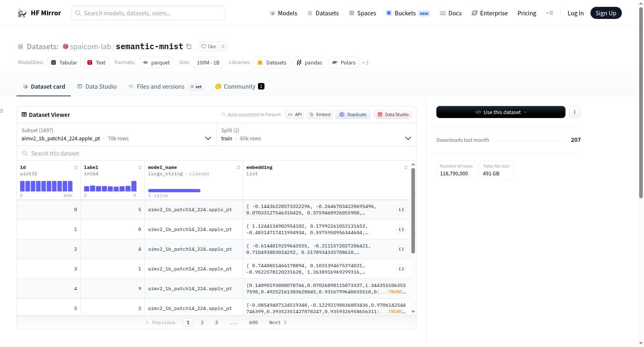Sort by the model_name column
644x347 pixels.
pyautogui.click(x=238, y=167)
